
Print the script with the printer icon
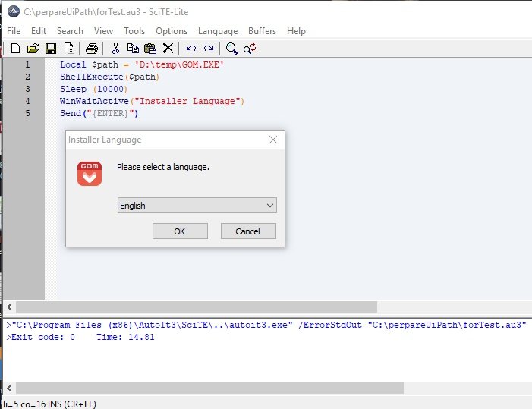[92, 49]
